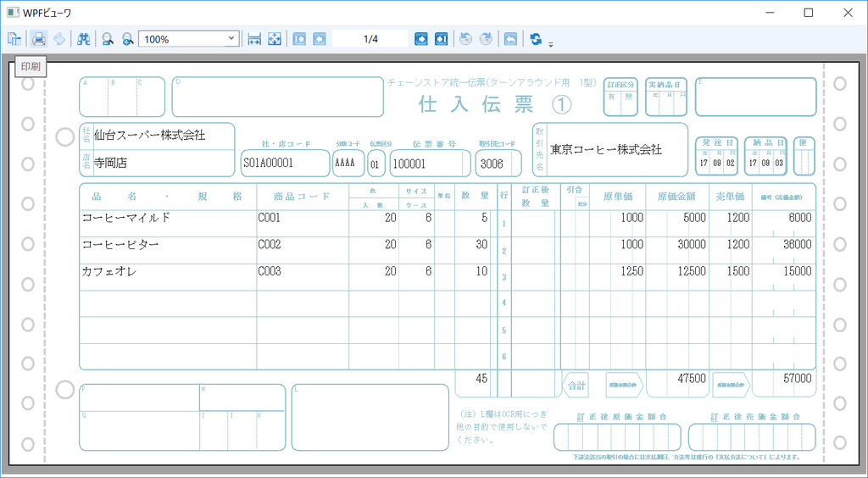Viewport: 868px width, 478px height.
Task: Click supplier name 東京コーヒー株式会社
Action: [605, 149]
